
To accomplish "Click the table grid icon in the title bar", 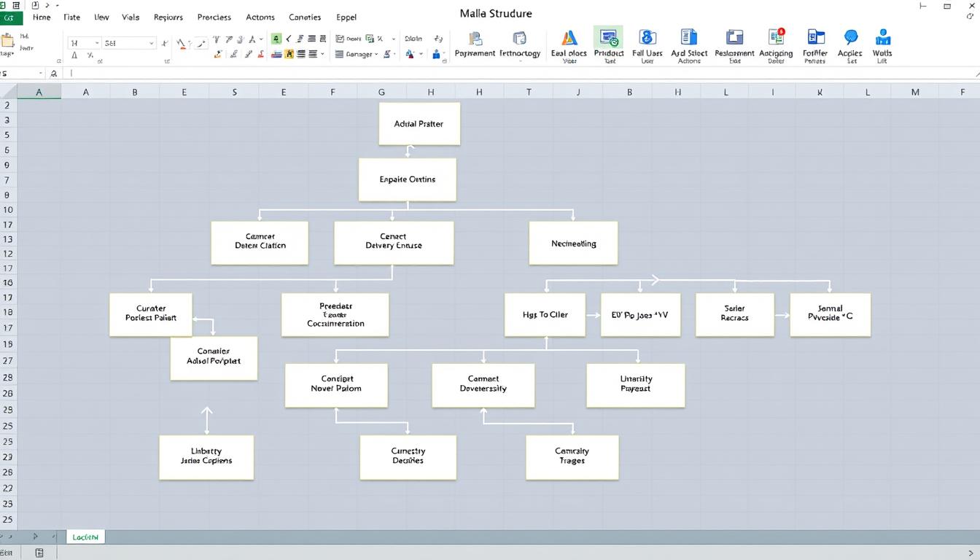I will (x=17, y=5).
